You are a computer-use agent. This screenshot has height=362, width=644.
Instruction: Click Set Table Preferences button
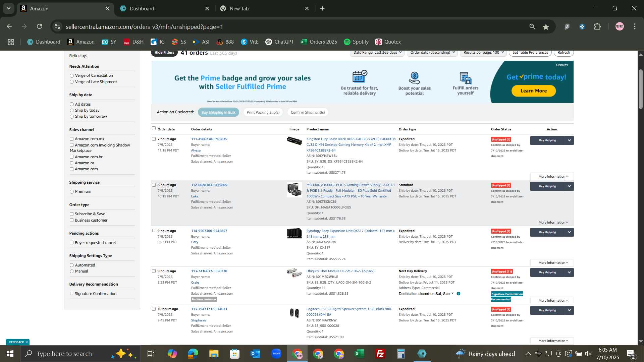[x=530, y=53]
